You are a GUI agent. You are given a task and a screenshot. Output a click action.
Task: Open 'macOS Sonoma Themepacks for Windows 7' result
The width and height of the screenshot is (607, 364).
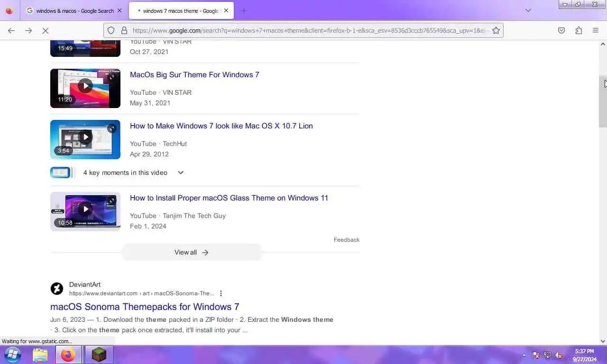145,307
